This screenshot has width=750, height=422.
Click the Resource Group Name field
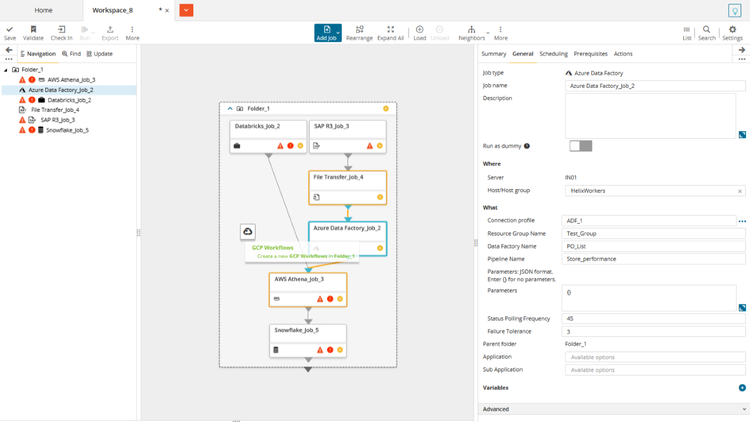pos(653,233)
